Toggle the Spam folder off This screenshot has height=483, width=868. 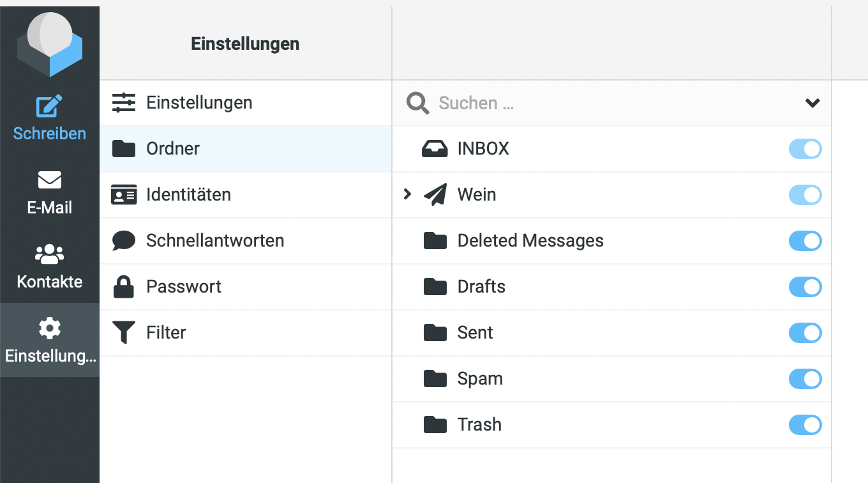click(805, 379)
